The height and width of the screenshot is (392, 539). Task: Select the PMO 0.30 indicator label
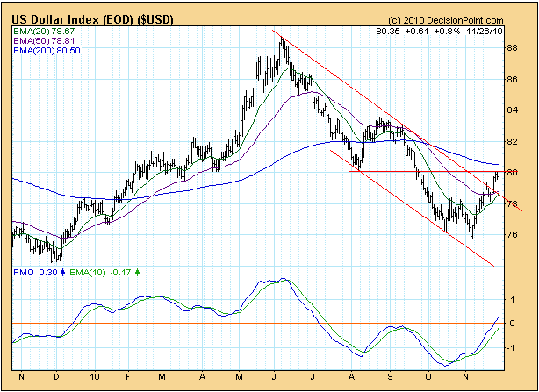[35, 273]
